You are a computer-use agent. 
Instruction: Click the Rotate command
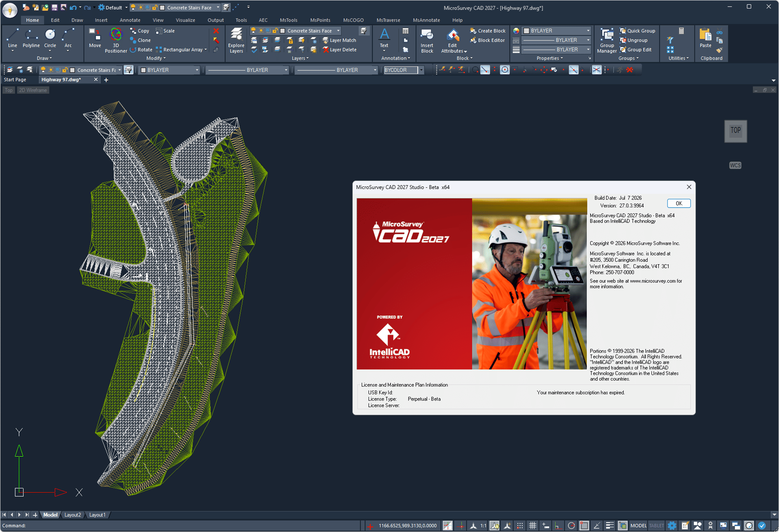[141, 50]
